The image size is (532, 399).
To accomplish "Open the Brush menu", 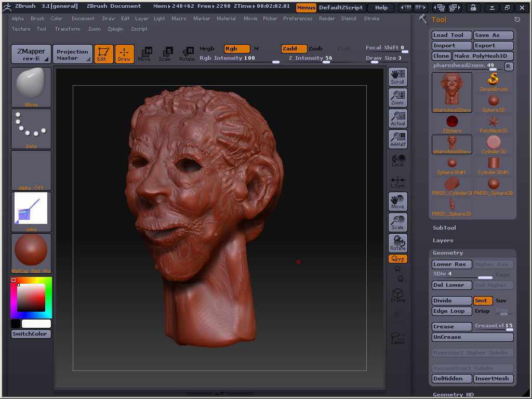I will pyautogui.click(x=37, y=18).
